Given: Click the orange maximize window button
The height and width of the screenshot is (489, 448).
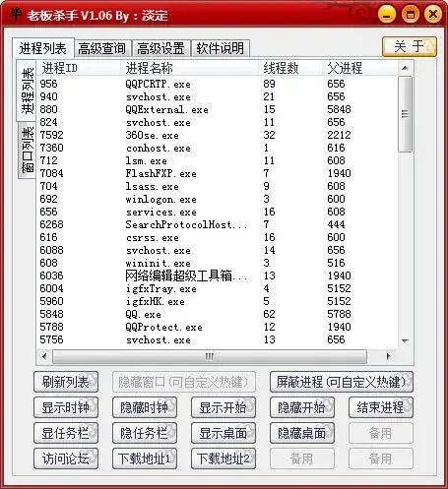Looking at the screenshot, I should [410, 15].
